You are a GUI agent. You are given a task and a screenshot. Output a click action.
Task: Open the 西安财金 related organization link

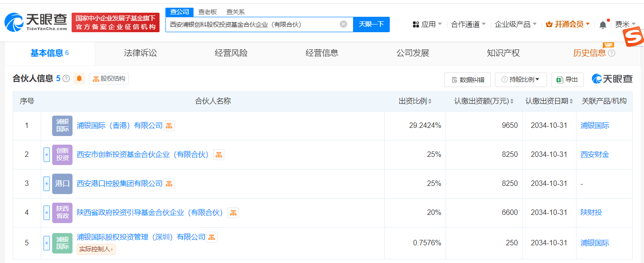tap(595, 155)
